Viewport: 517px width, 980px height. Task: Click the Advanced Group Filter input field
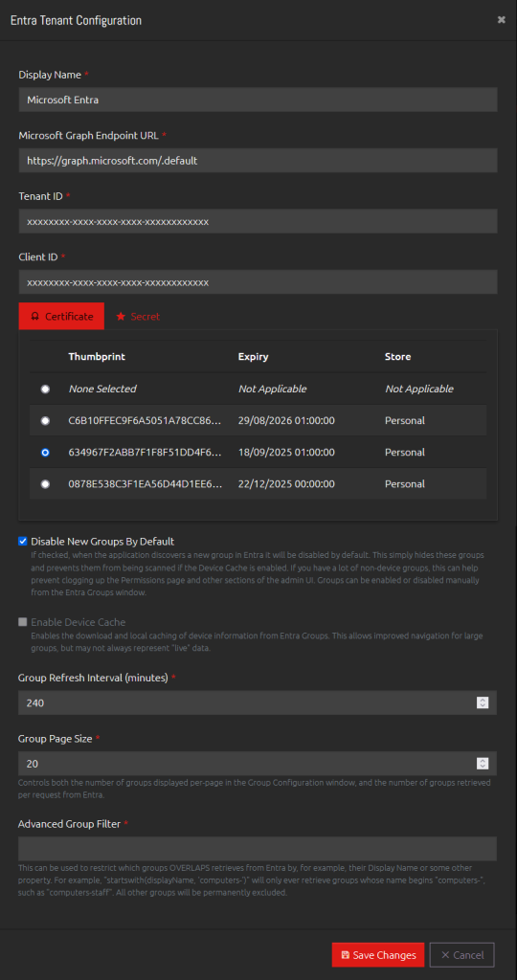coord(258,849)
